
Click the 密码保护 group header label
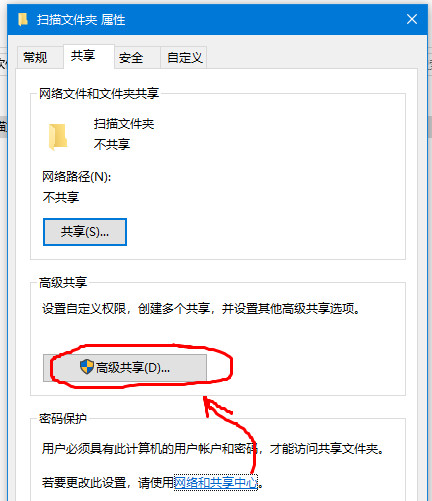[x=63, y=418]
